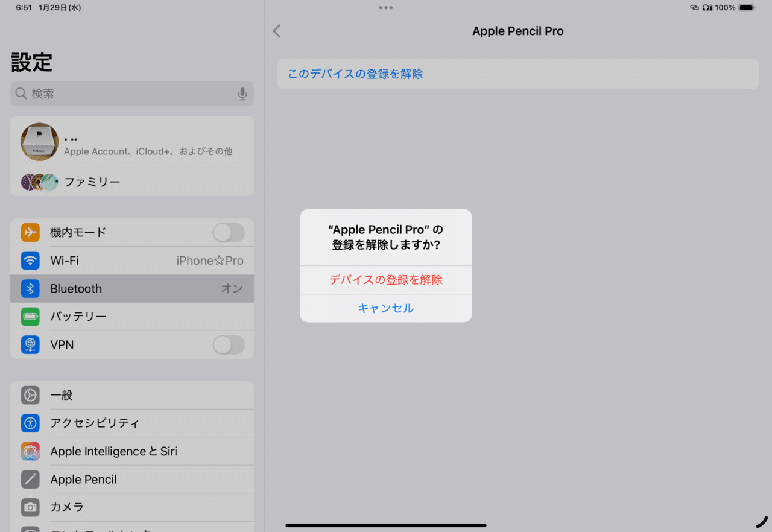The height and width of the screenshot is (532, 772).
Task: Open the アクセシビリティ settings row
Action: coord(132,423)
